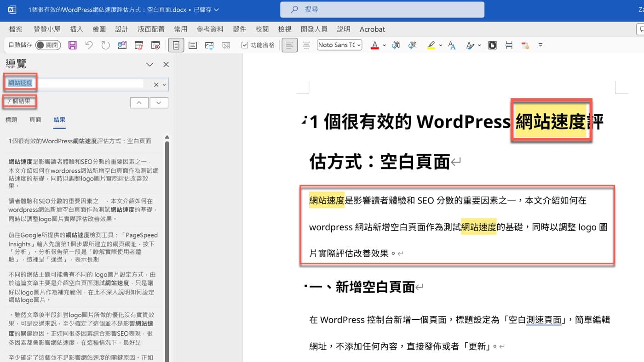Toggle the 自動儲存 AutoSave switch
The height and width of the screenshot is (362, 644).
click(48, 45)
